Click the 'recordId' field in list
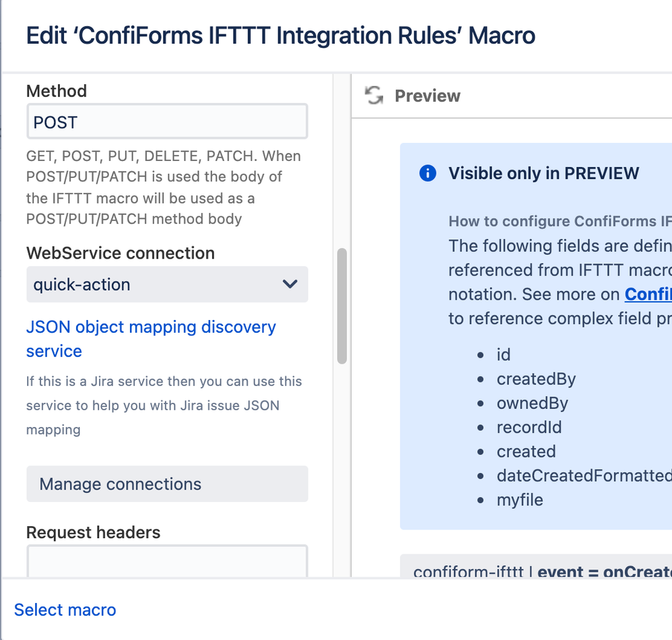The height and width of the screenshot is (640, 672). point(529,427)
